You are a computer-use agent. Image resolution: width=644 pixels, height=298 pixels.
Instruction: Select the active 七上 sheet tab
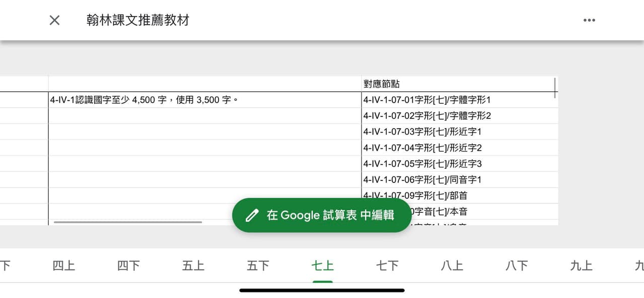coord(322,266)
